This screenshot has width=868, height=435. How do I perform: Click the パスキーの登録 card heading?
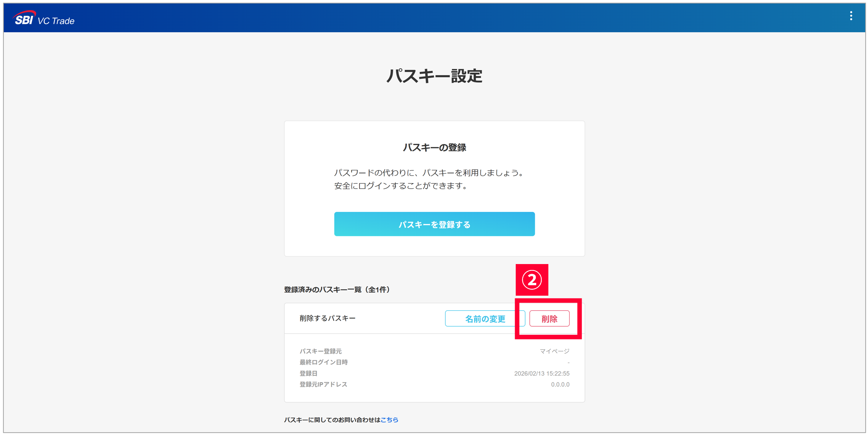tap(434, 148)
